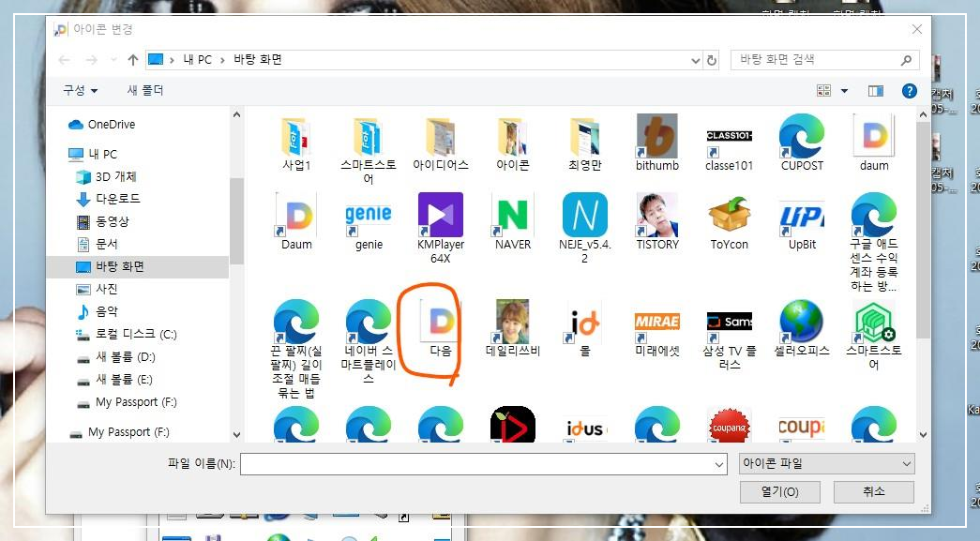Screen dimensions: 980x541
Task: Expand address bar history dropdown
Action: [x=696, y=60]
